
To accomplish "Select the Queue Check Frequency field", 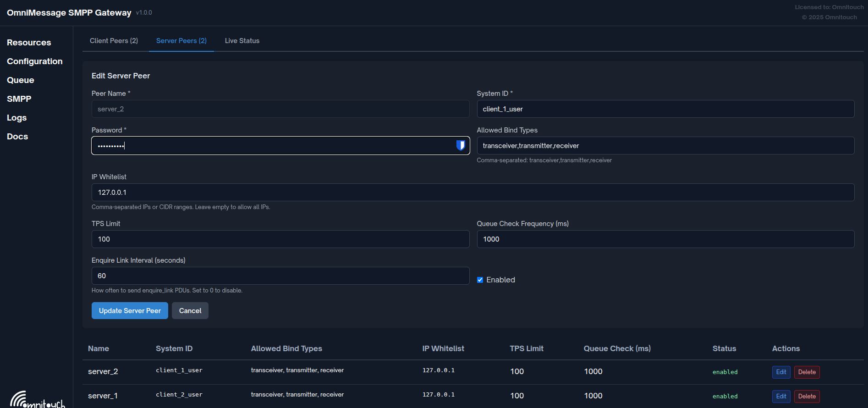I will click(x=665, y=239).
